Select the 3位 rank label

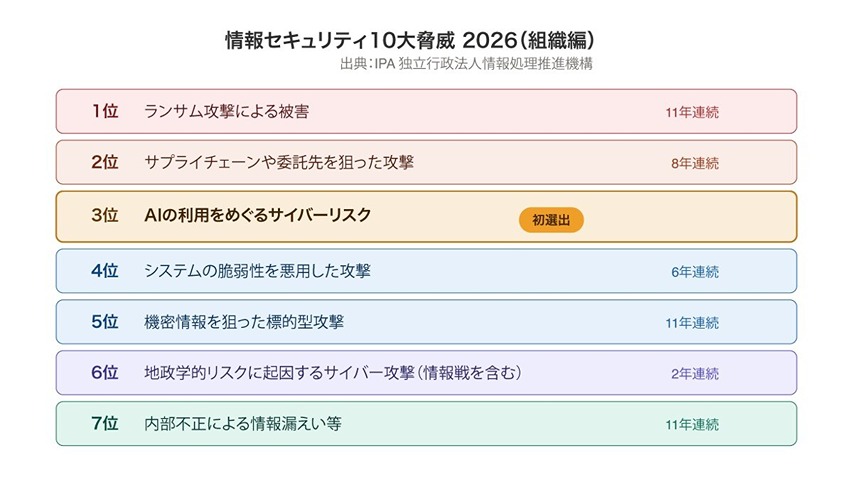tap(105, 216)
